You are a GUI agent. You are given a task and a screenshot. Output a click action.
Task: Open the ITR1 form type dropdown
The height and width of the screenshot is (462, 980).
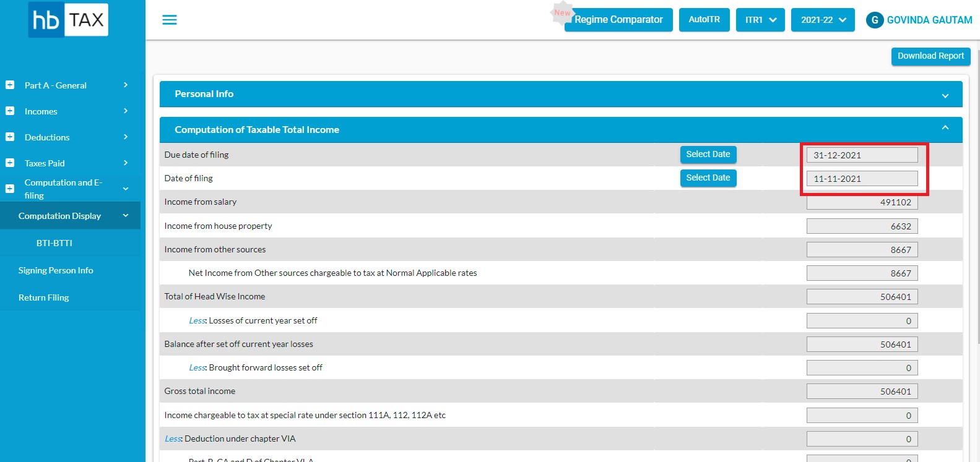pos(760,20)
